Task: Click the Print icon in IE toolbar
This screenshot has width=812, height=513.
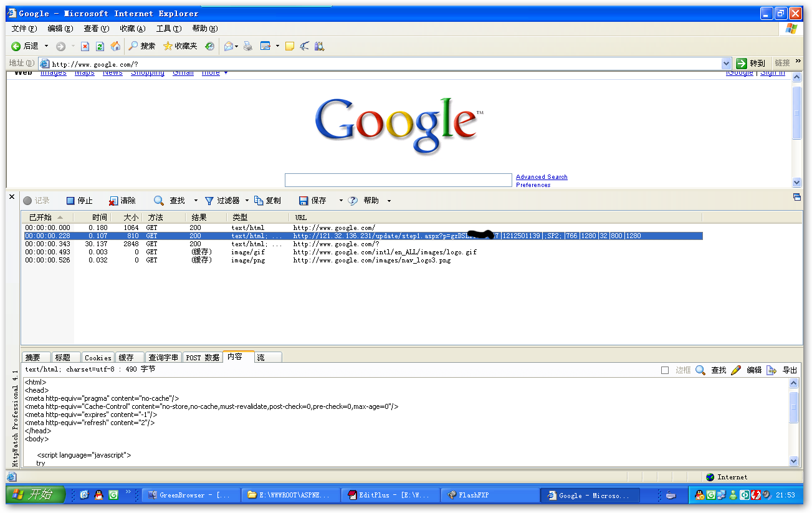Action: [248, 46]
